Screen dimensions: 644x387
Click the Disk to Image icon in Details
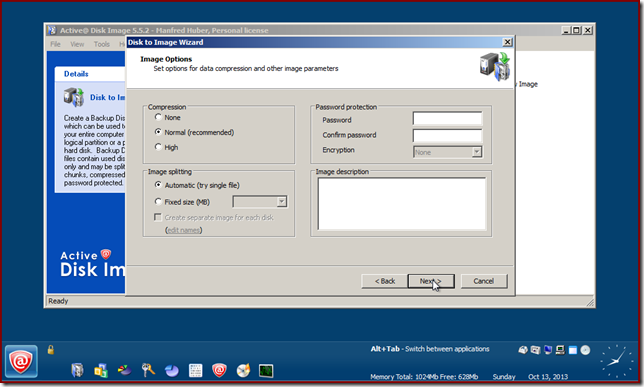pos(74,97)
